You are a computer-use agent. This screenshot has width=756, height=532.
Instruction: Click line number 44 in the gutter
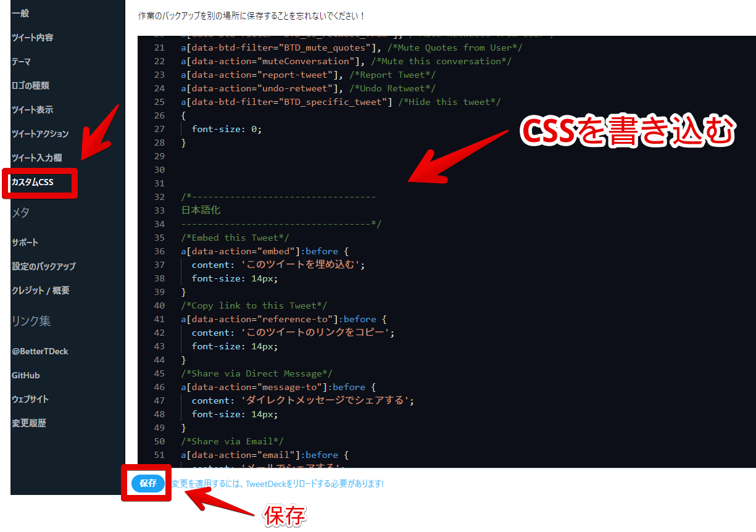tap(159, 360)
